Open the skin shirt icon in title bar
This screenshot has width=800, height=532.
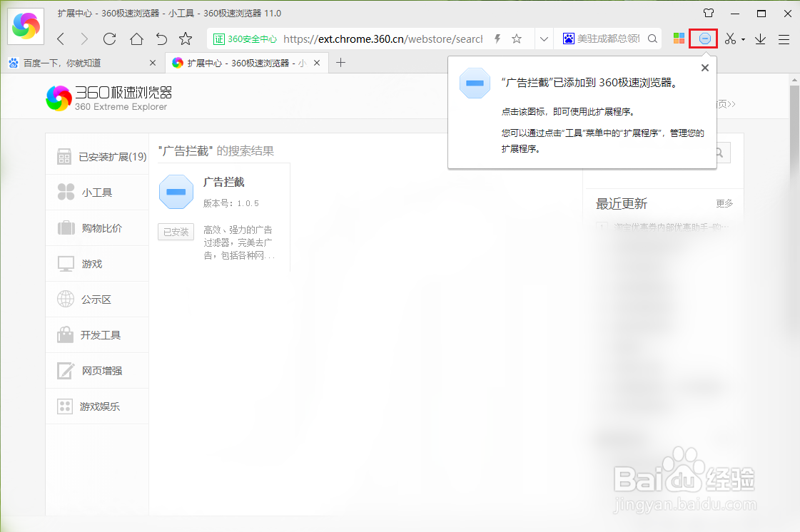click(x=709, y=14)
